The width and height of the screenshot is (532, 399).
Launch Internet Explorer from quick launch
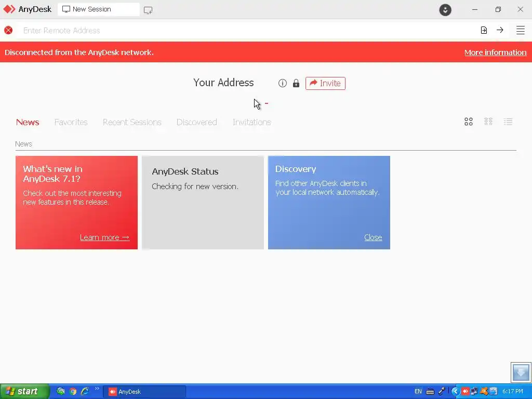tap(85, 392)
